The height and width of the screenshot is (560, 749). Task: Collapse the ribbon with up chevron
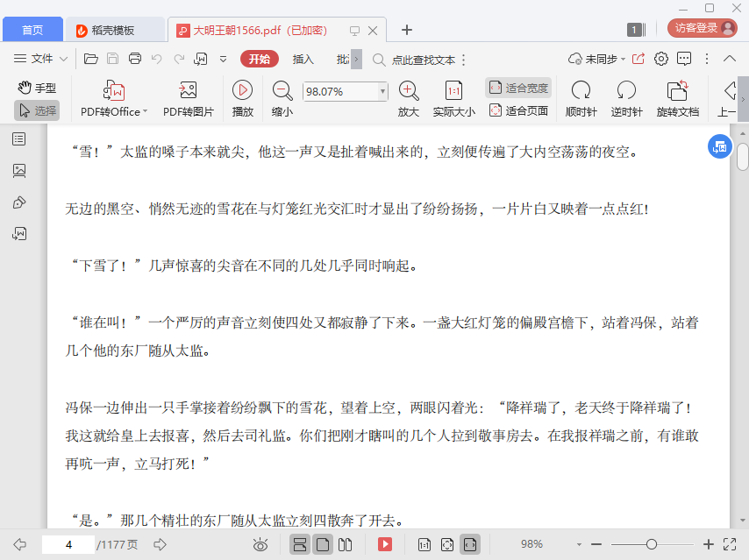(x=730, y=59)
